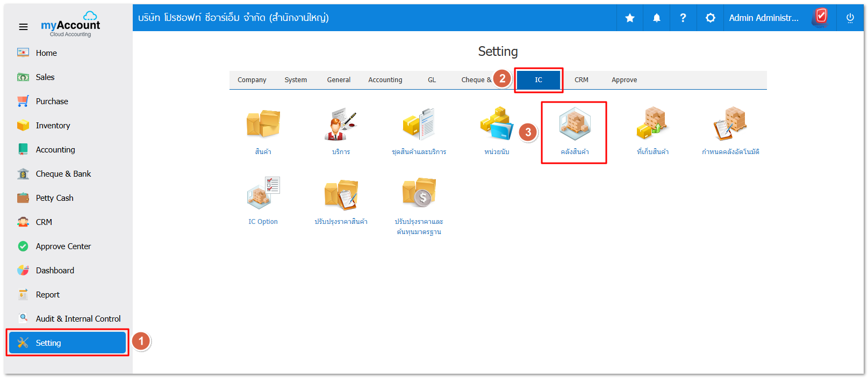Open the หน่วยนับ unit settings icon
The width and height of the screenshot is (868, 378).
click(497, 125)
